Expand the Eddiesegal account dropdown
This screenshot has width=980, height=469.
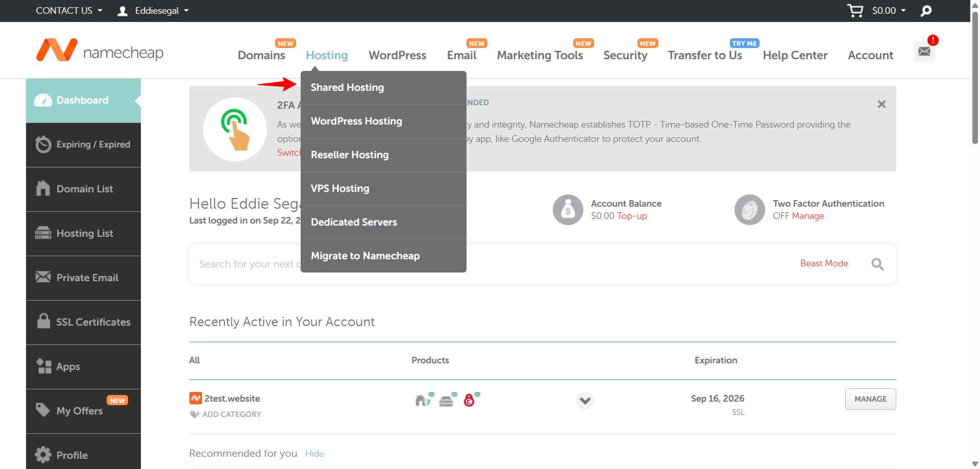click(x=153, y=10)
